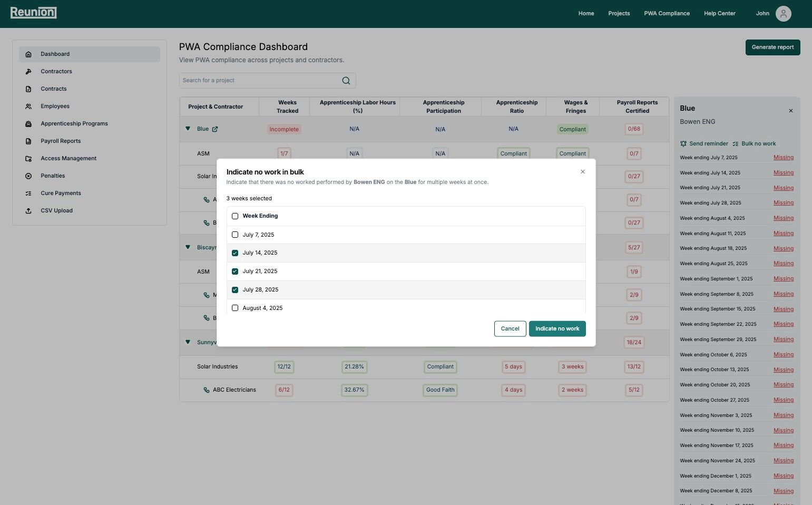Click the Reunion logo
The image size is (812, 505).
click(x=33, y=13)
